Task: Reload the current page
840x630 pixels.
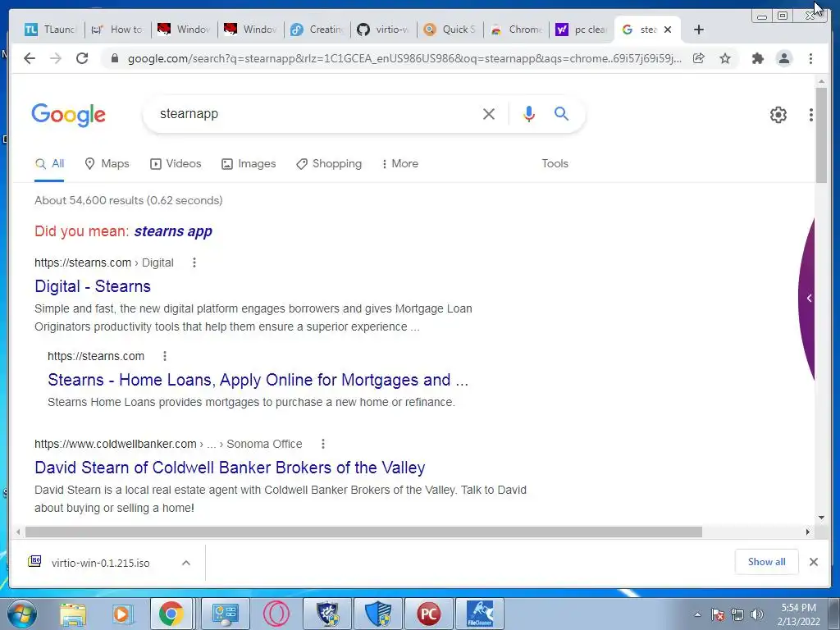Action: (x=82, y=58)
